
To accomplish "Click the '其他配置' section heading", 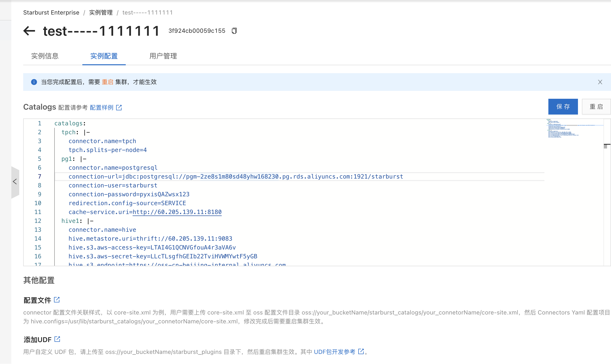I will pyautogui.click(x=39, y=280).
